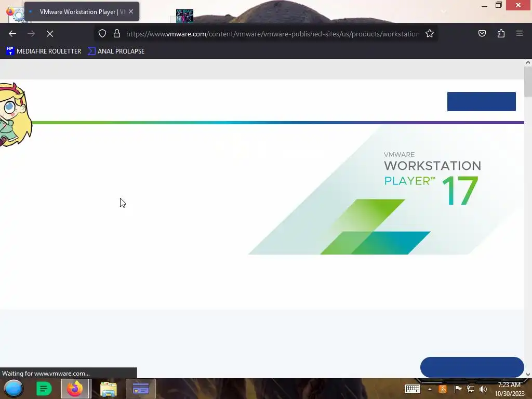This screenshot has width=532, height=399.
Task: Open the network connection tray icon
Action: click(x=471, y=389)
